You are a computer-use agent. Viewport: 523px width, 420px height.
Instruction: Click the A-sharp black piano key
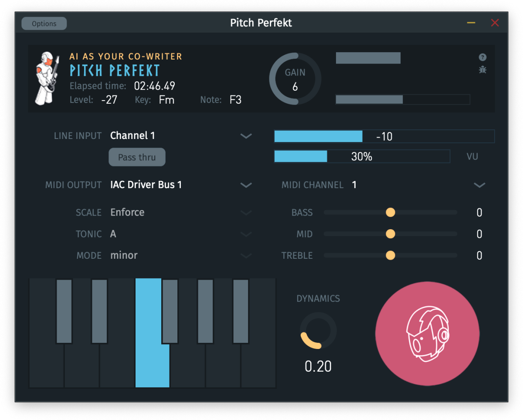click(241, 312)
